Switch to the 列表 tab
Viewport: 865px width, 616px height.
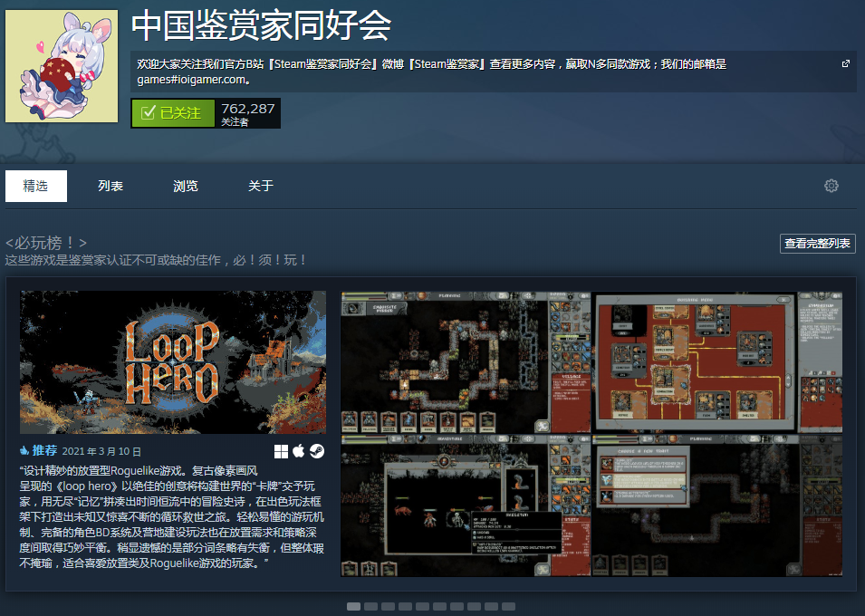111,186
